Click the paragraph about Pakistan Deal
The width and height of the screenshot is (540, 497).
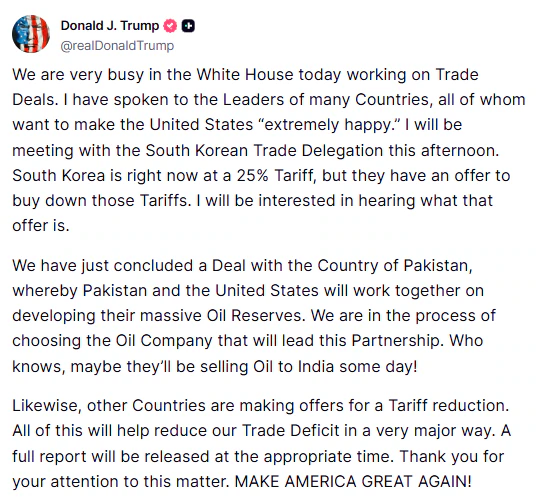[x=254, y=316]
